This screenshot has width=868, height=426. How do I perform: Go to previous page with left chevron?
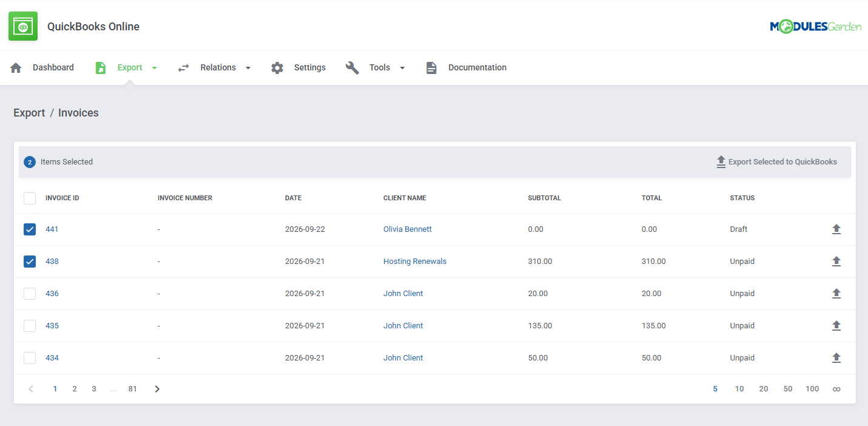click(31, 389)
